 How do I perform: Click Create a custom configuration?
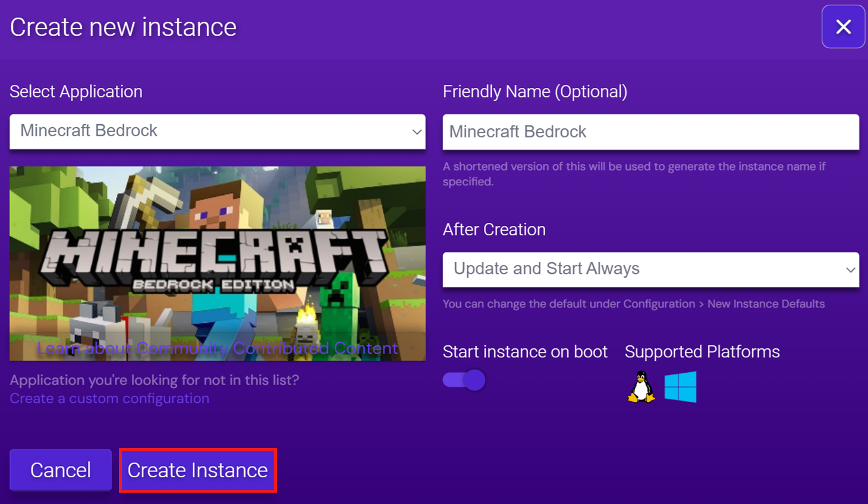coord(109,398)
